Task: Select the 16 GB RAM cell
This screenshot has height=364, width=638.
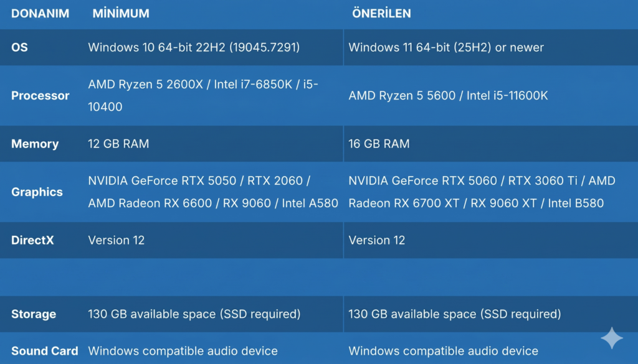Action: [379, 144]
